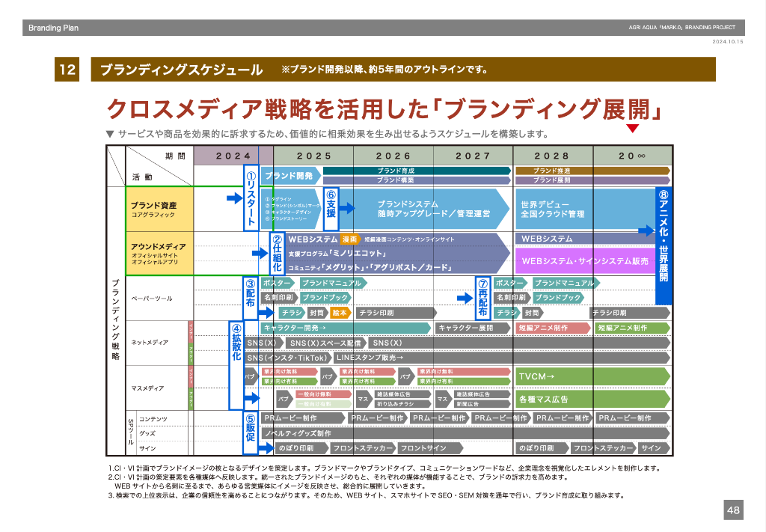This screenshot has width=766, height=532.
Task: Select the 'ブランド開発' arrow bar
Action: pyautogui.click(x=291, y=176)
